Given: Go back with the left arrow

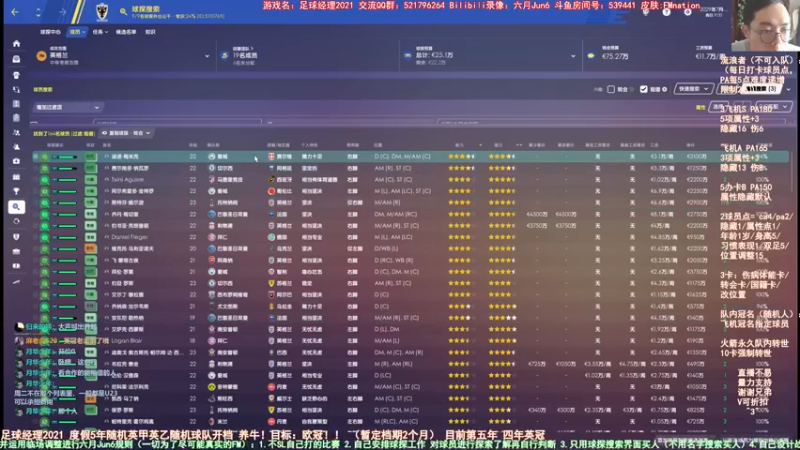Looking at the screenshot, I should tap(15, 12).
